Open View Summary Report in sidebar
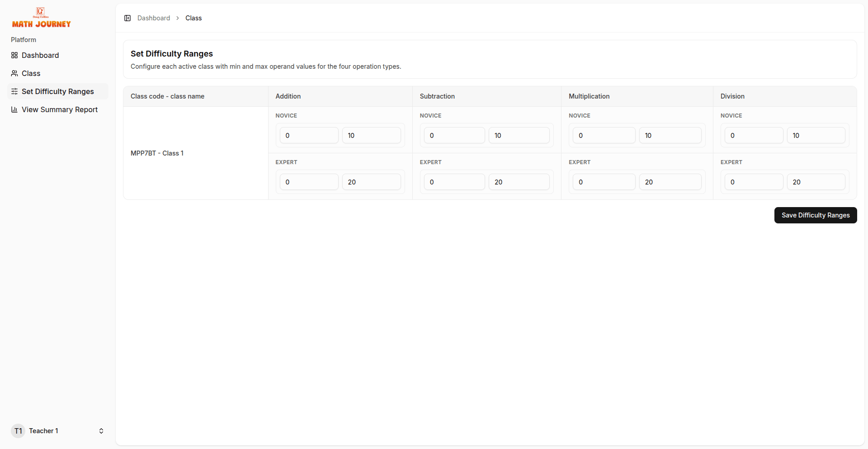Image resolution: width=868 pixels, height=449 pixels. pos(58,109)
